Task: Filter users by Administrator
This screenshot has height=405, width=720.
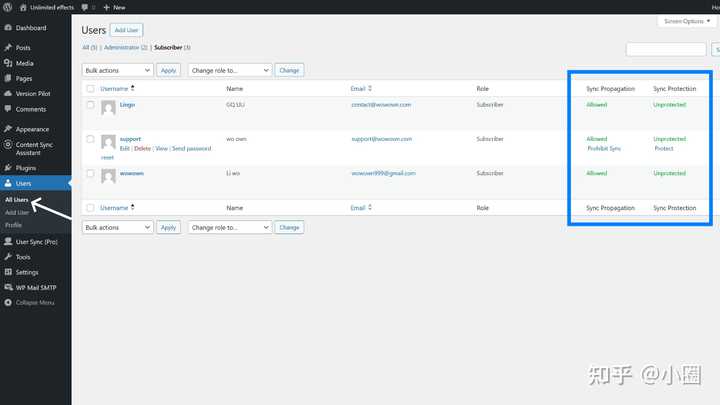Action: (x=124, y=47)
